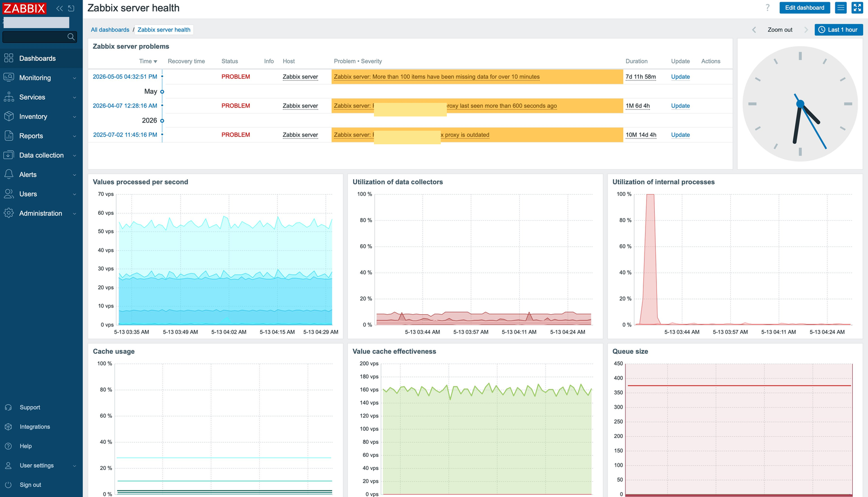Open the All dashboards breadcrumb link
Image resolution: width=868 pixels, height=497 pixels.
(110, 30)
